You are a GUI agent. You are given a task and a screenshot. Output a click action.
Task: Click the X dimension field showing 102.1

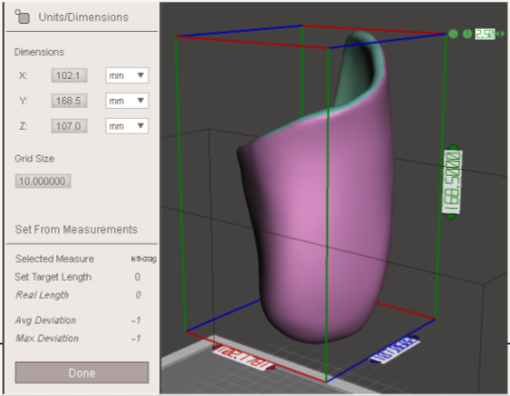(69, 75)
